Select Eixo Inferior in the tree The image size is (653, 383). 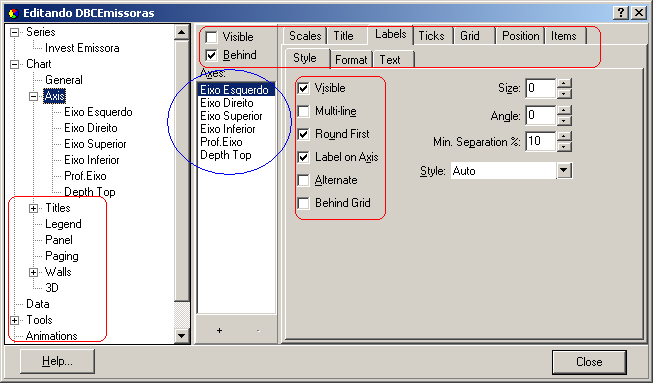92,160
